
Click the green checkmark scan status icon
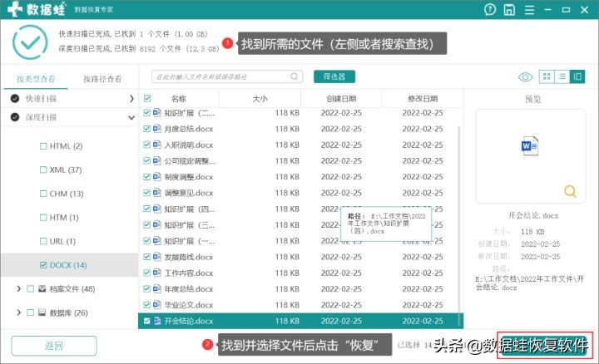click(x=30, y=42)
